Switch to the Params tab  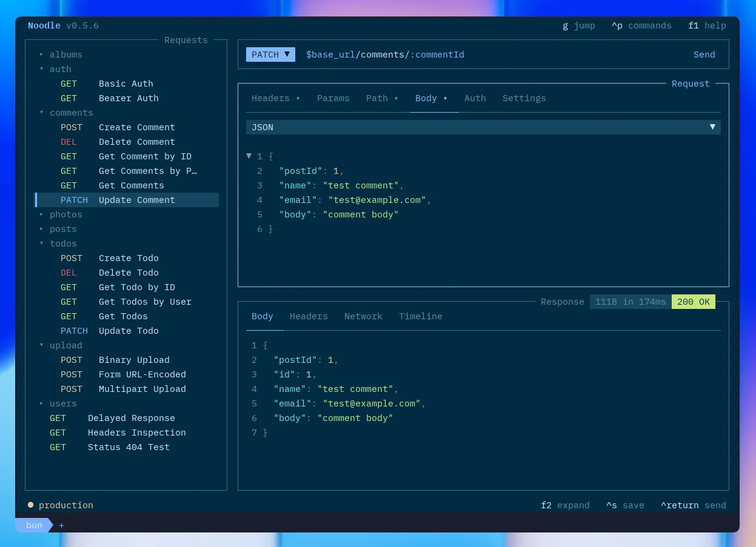tap(333, 98)
